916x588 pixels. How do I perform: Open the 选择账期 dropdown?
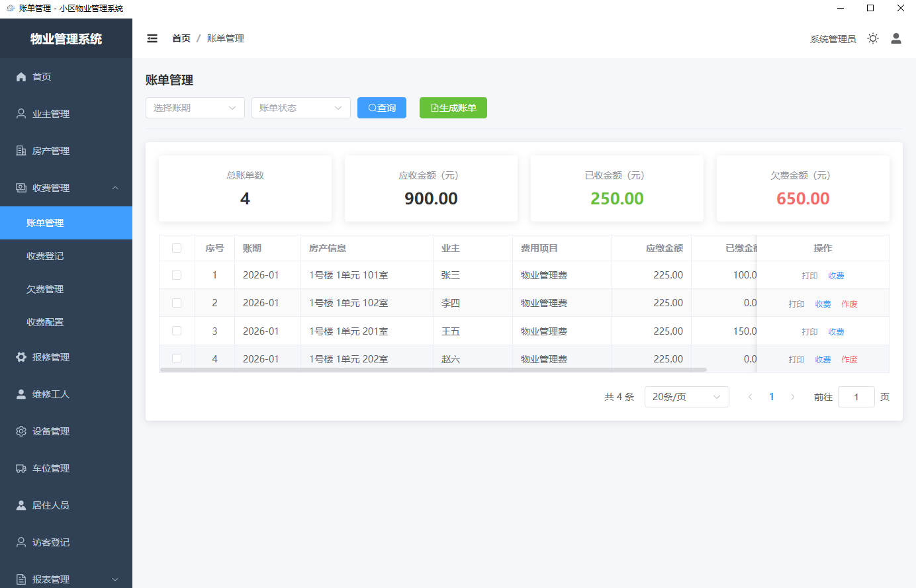coord(195,108)
